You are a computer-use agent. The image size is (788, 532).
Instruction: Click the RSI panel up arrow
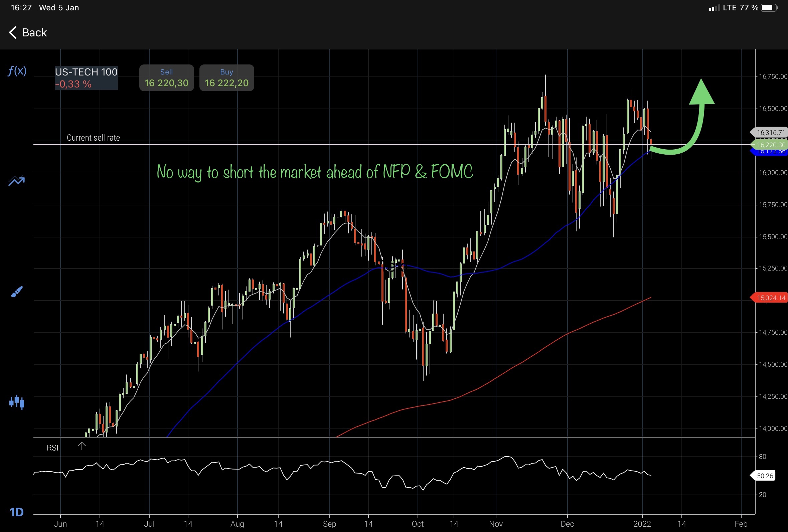82,446
